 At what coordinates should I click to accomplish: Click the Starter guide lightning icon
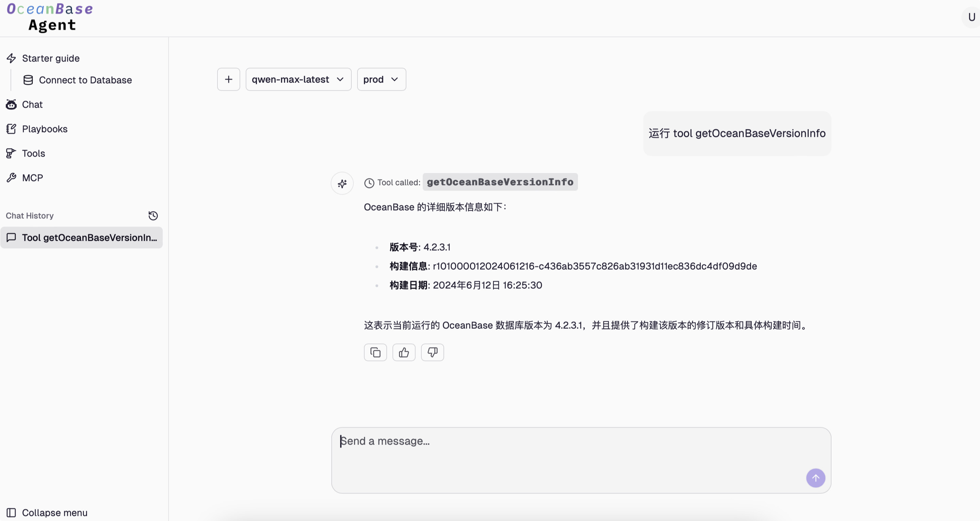[x=12, y=58]
